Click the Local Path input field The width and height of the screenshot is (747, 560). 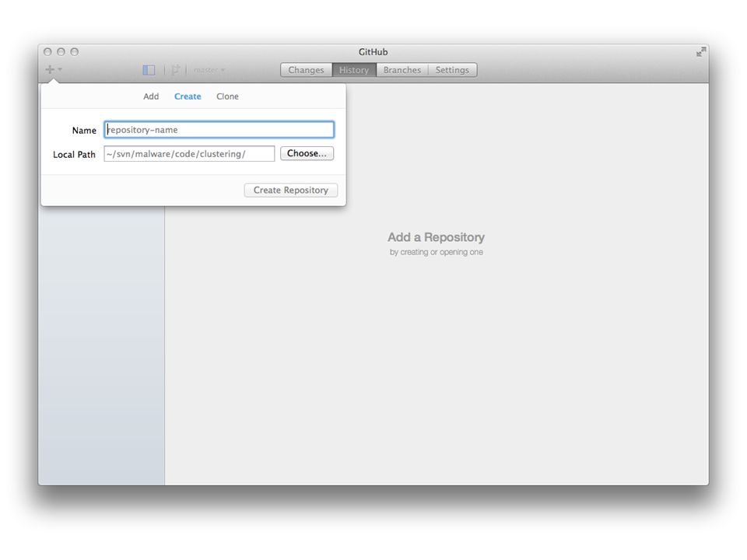pos(189,154)
